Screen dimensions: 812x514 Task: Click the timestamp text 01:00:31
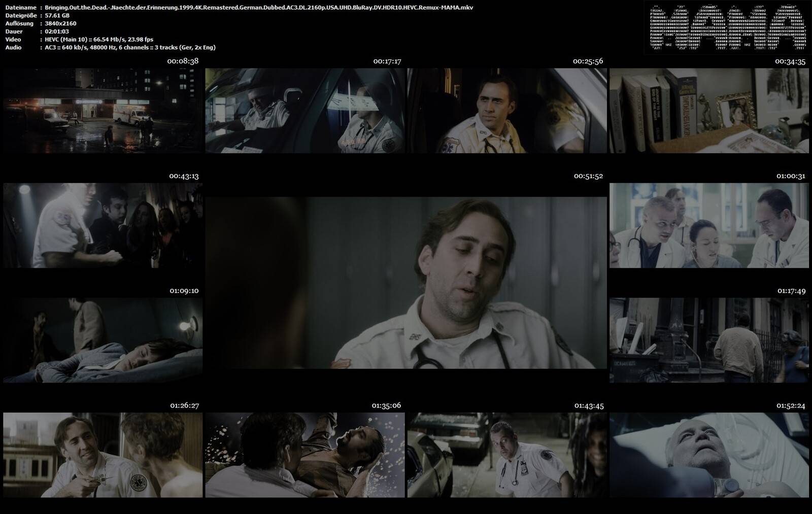click(791, 177)
